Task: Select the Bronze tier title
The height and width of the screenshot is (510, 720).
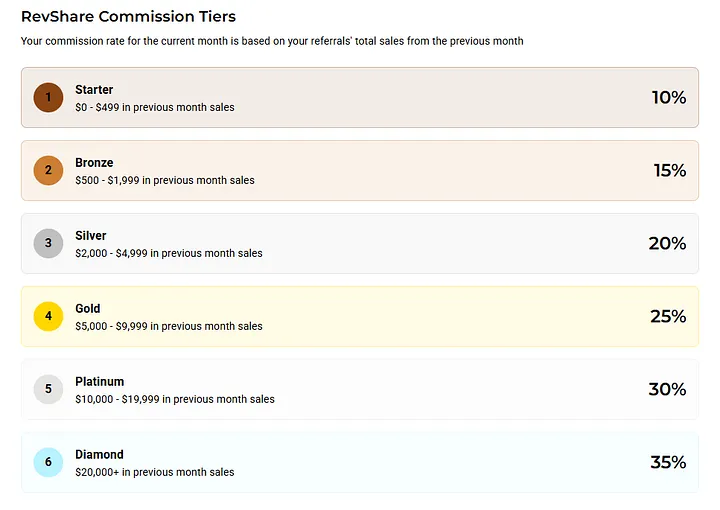Action: pyautogui.click(x=94, y=163)
